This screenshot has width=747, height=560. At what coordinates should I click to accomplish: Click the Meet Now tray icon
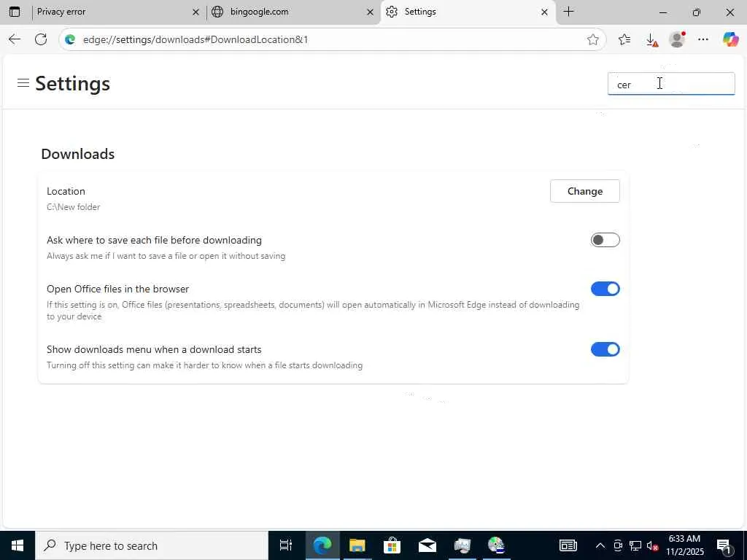(618, 545)
